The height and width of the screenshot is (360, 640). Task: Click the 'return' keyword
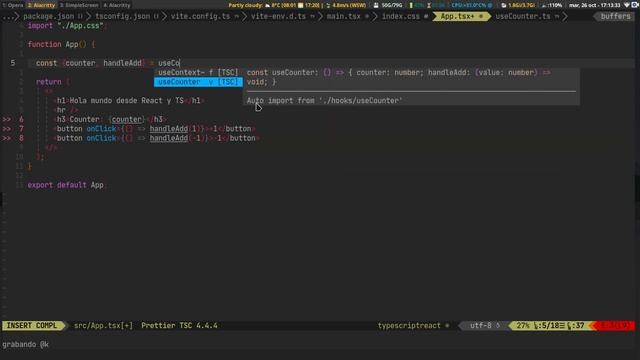pyautogui.click(x=49, y=82)
